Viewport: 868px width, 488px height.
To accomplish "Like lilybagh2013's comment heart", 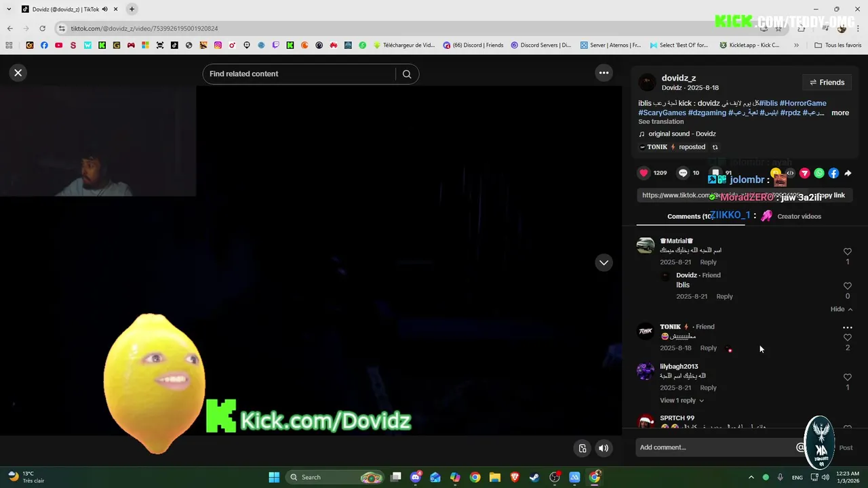I will pyautogui.click(x=847, y=377).
